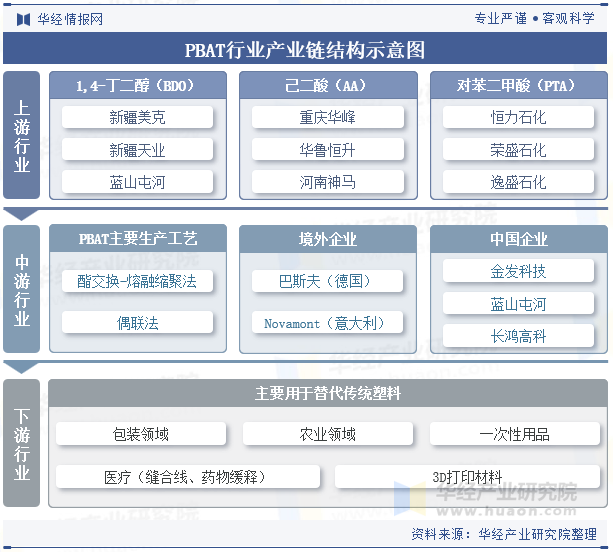613x552 pixels.
Task: Select the 下游行业 side label
Action: (x=22, y=443)
